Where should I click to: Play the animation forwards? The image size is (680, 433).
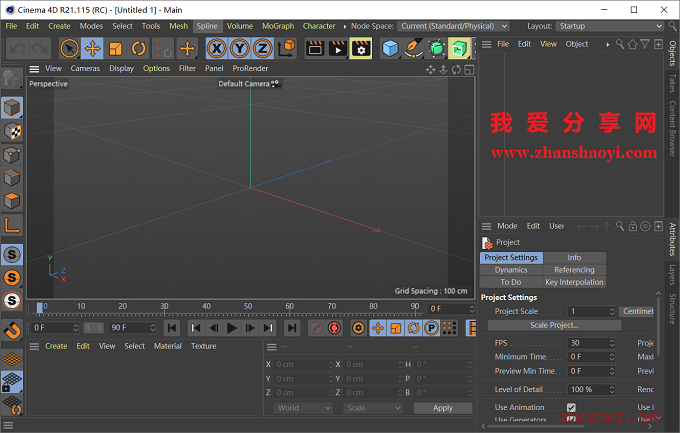(x=232, y=328)
